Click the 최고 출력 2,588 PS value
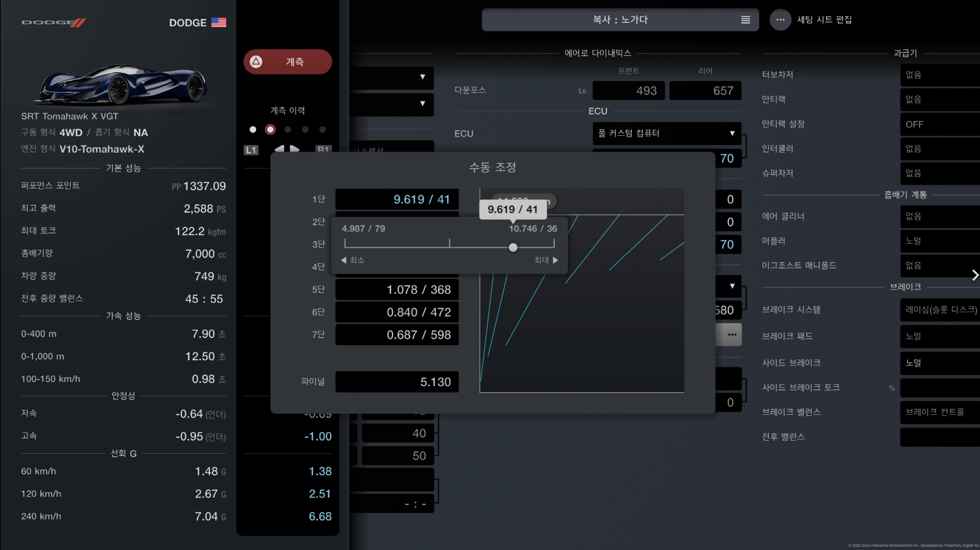Image resolution: width=980 pixels, height=550 pixels. (x=205, y=209)
